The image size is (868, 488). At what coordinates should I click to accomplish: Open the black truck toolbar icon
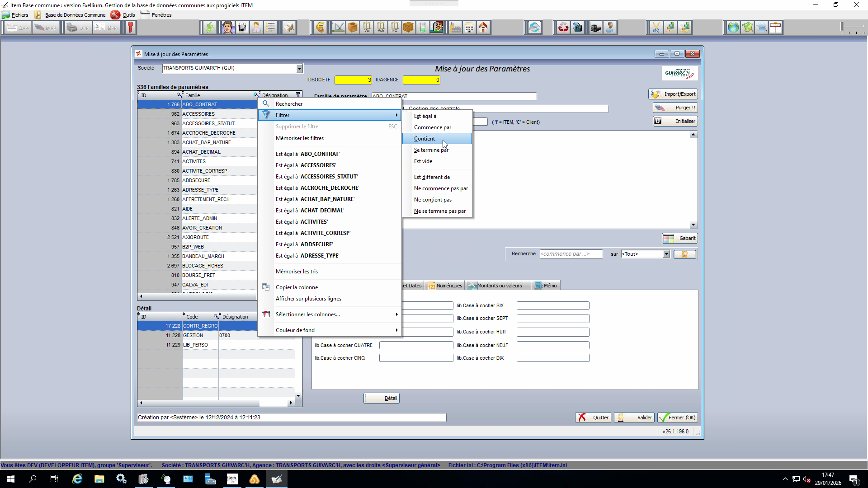coord(595,28)
